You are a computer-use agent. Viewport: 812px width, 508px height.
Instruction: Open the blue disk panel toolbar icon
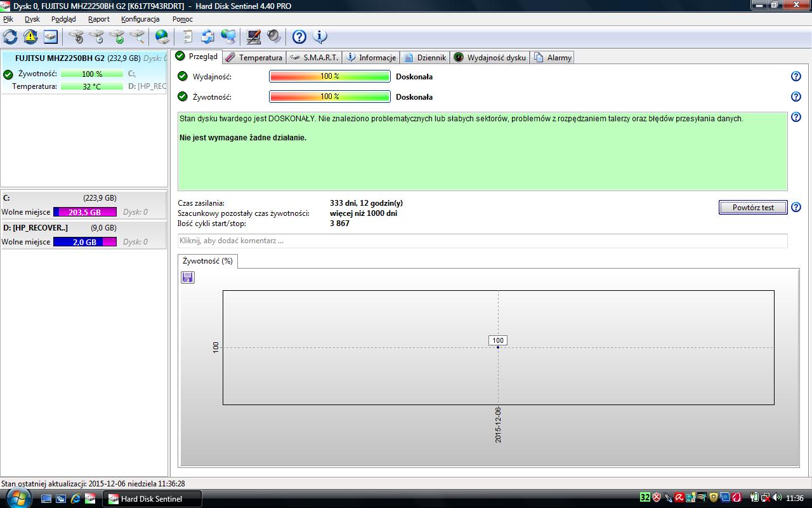point(50,36)
